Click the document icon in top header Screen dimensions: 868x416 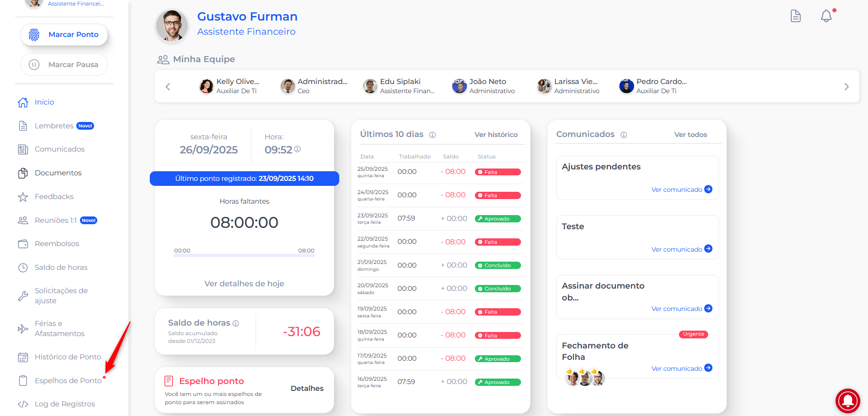coord(795,16)
